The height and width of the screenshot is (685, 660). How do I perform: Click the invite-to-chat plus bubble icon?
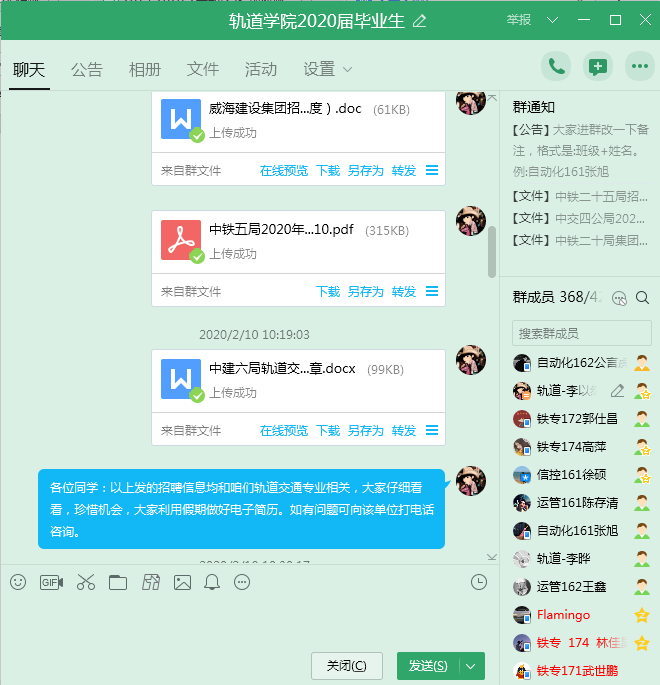click(x=597, y=67)
